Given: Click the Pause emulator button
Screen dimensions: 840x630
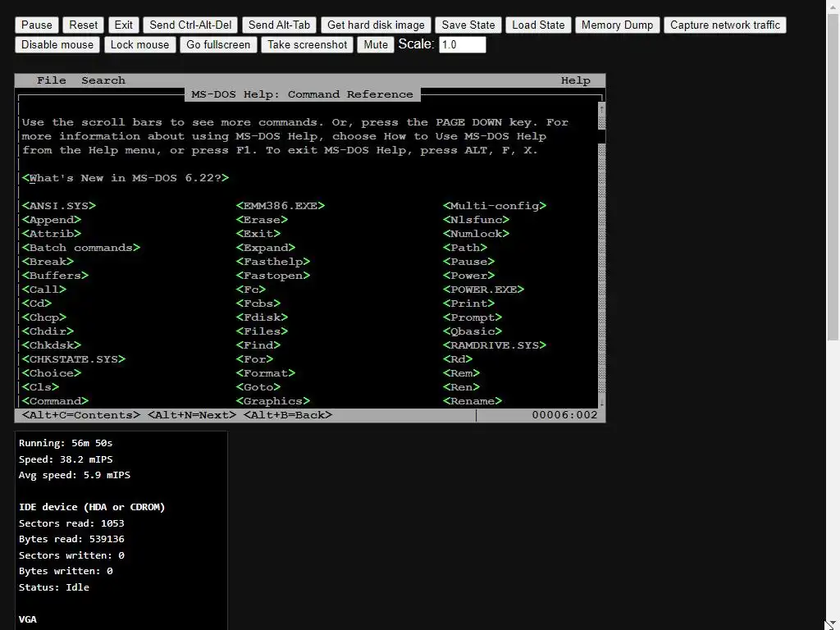Looking at the screenshot, I should tap(36, 25).
